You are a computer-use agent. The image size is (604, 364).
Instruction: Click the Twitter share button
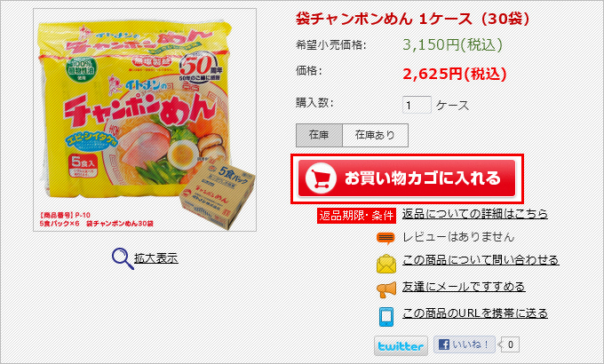[401, 345]
